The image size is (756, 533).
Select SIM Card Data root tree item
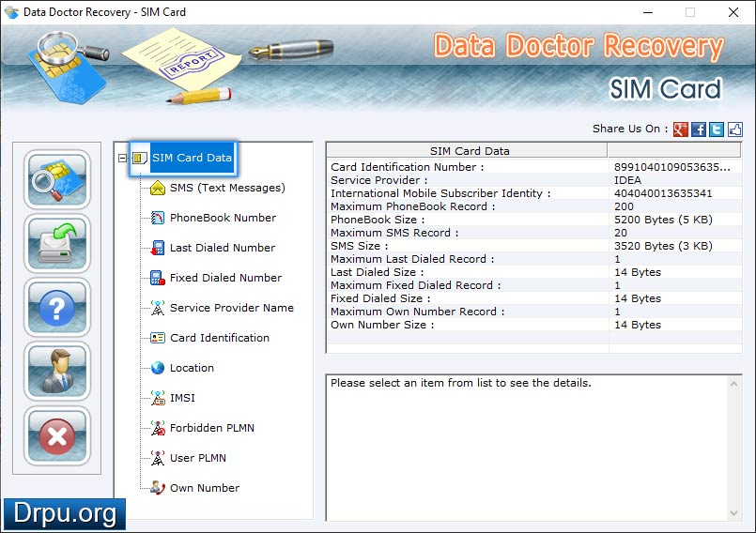(x=192, y=158)
